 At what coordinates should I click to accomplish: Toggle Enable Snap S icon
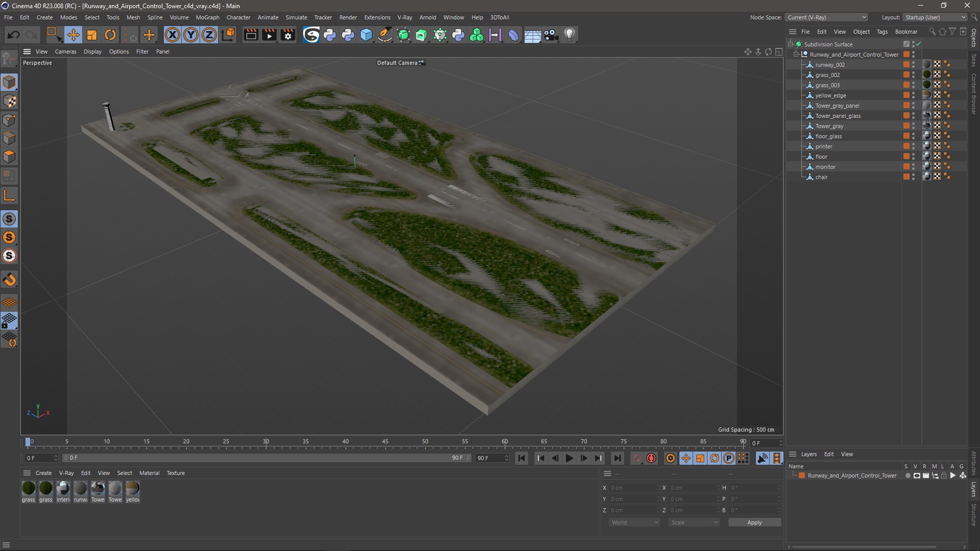click(9, 219)
